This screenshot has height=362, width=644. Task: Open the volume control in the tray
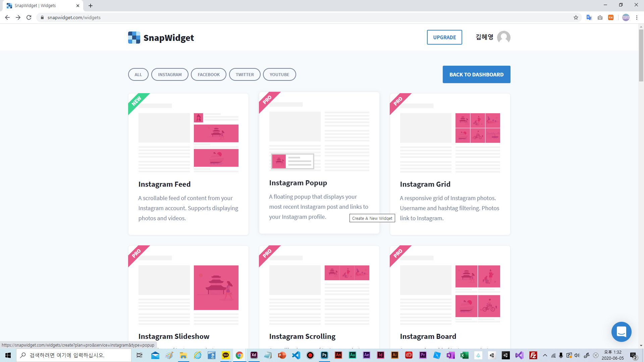click(577, 355)
